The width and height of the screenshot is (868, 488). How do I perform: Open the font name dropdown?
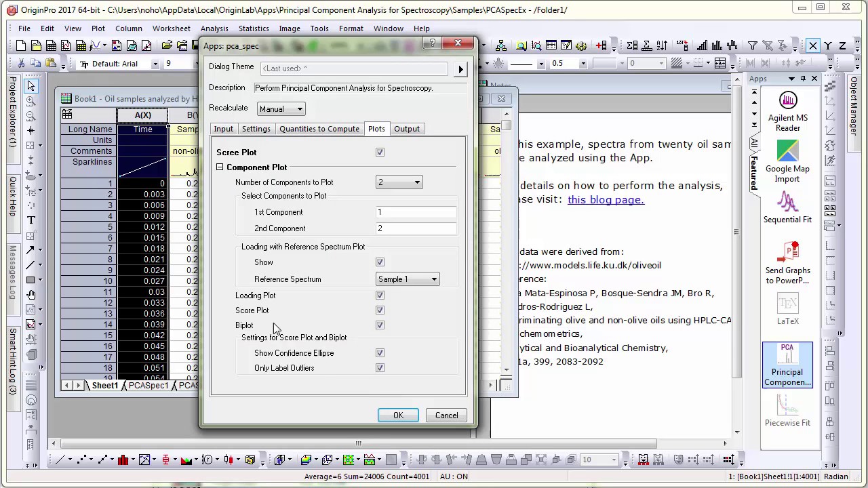tap(155, 64)
